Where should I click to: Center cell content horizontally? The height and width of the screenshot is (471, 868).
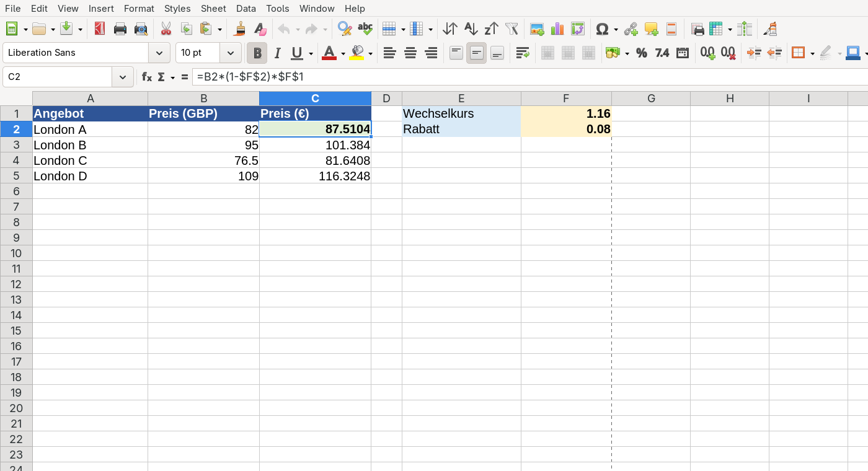[x=410, y=53]
